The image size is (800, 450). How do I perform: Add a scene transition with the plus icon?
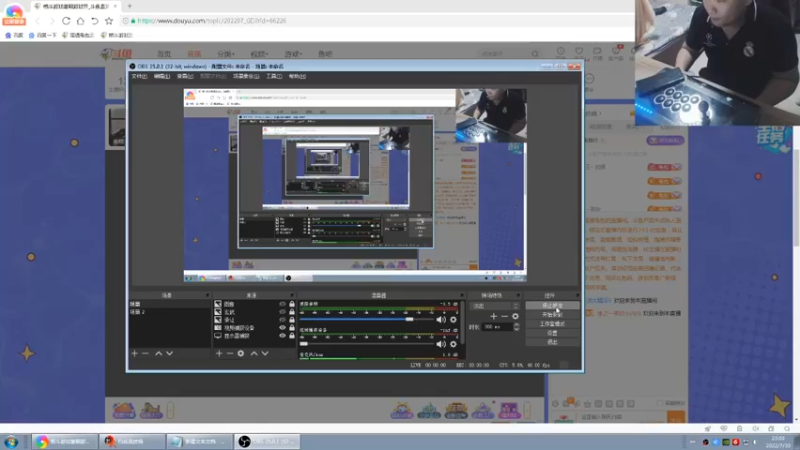point(493,316)
